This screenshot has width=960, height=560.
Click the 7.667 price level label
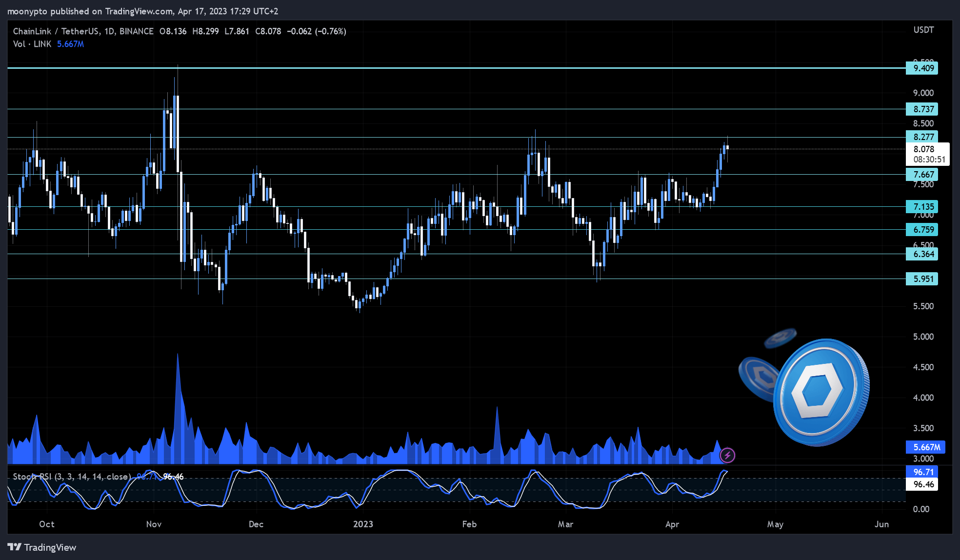(921, 174)
